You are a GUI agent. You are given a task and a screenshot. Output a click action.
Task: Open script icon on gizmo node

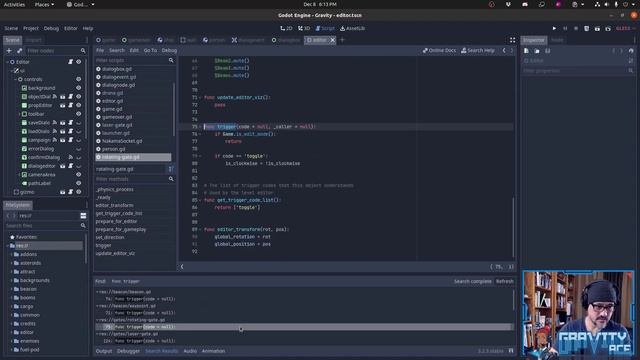tap(70, 192)
